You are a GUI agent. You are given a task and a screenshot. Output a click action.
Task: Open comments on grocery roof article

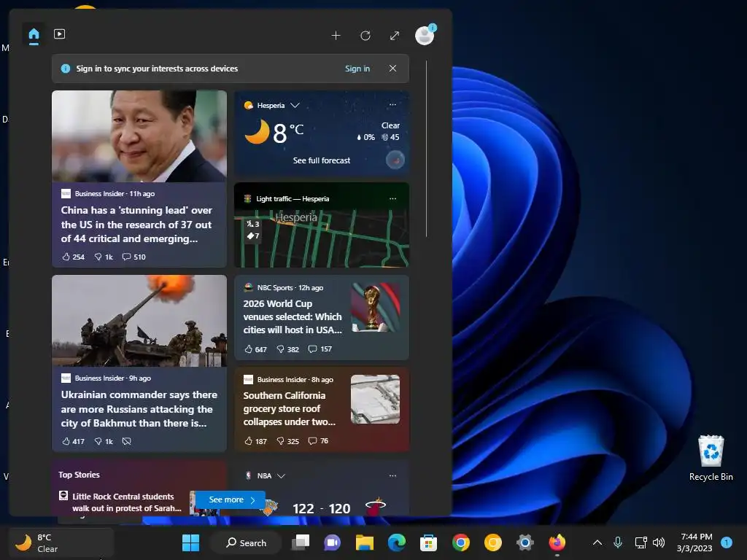pyautogui.click(x=318, y=441)
